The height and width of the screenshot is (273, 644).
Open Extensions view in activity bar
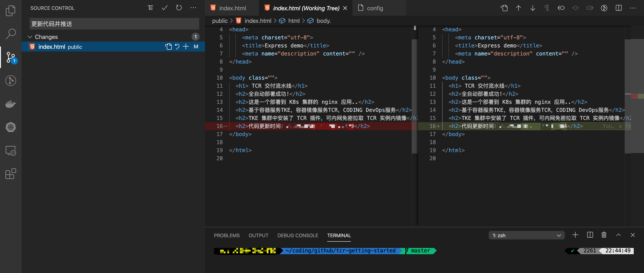click(x=11, y=174)
